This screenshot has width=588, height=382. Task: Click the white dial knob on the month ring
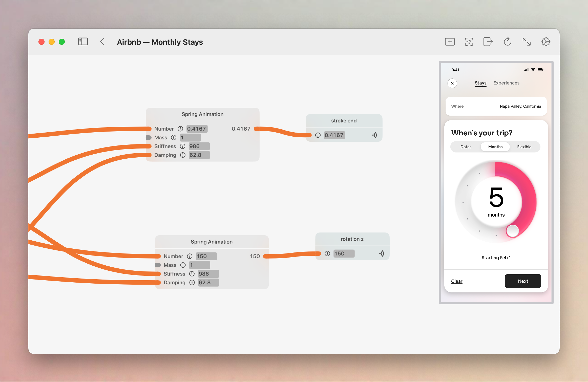(x=513, y=231)
